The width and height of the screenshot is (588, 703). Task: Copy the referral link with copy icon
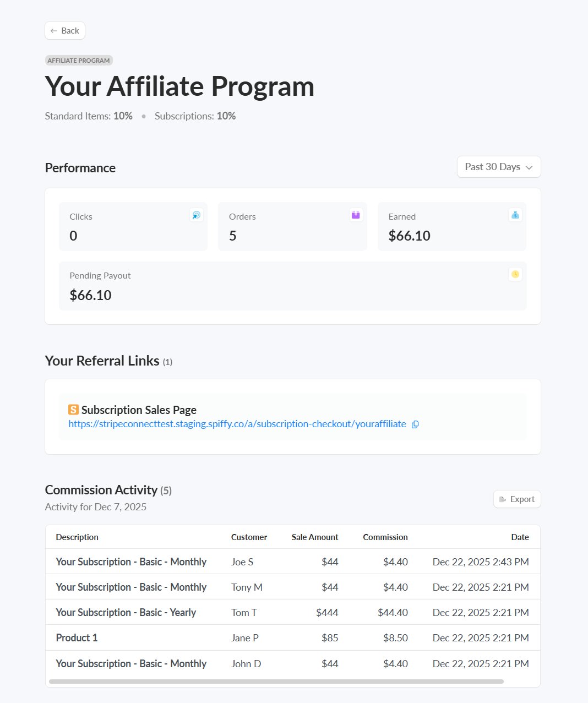pyautogui.click(x=415, y=424)
